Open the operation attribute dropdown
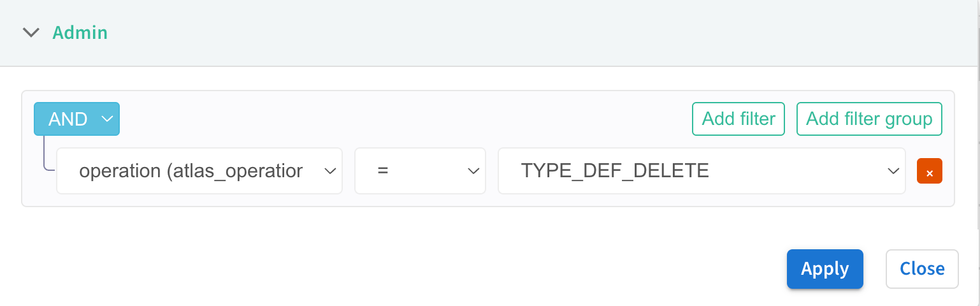The height and width of the screenshot is (306, 980). click(199, 171)
